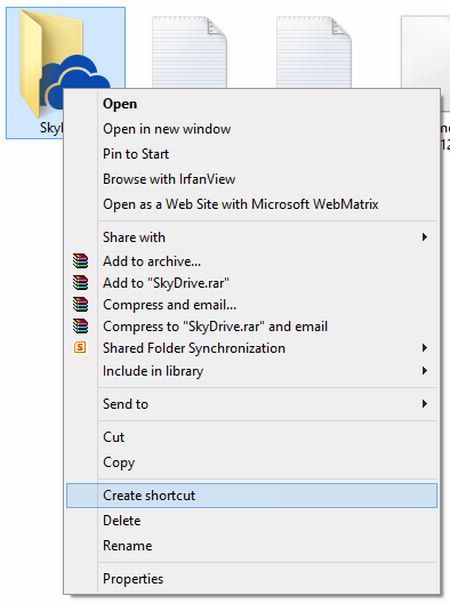
Task: Choose Open from the context menu
Action: point(252,104)
